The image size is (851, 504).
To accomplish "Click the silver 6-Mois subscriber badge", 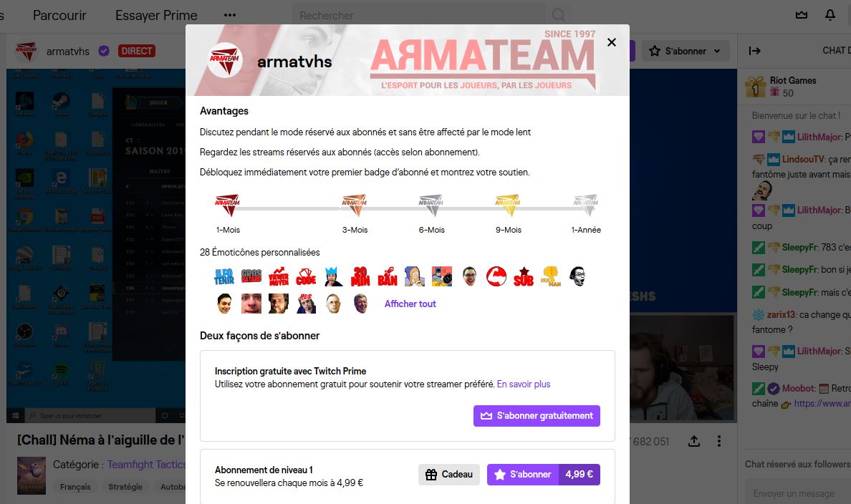I will [431, 205].
